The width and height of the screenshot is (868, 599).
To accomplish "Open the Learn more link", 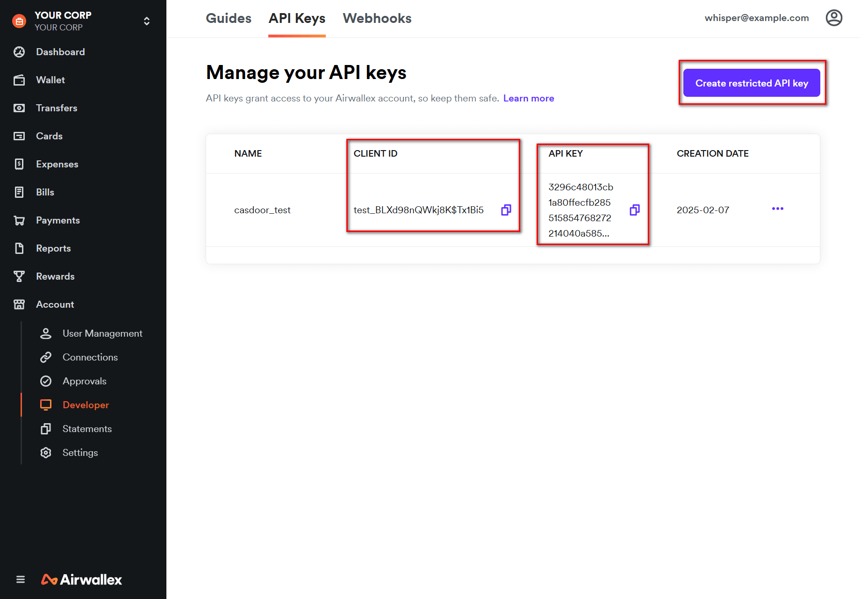I will coord(528,98).
